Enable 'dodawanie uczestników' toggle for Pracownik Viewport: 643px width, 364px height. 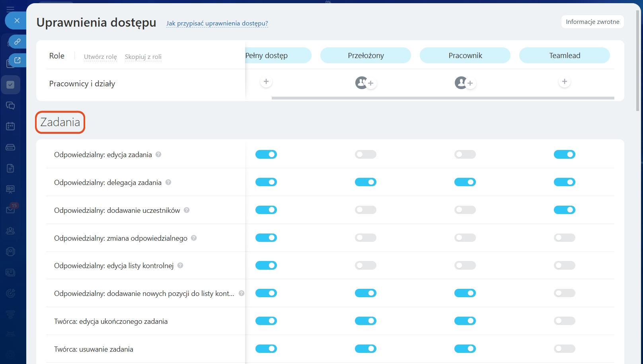coord(465,210)
